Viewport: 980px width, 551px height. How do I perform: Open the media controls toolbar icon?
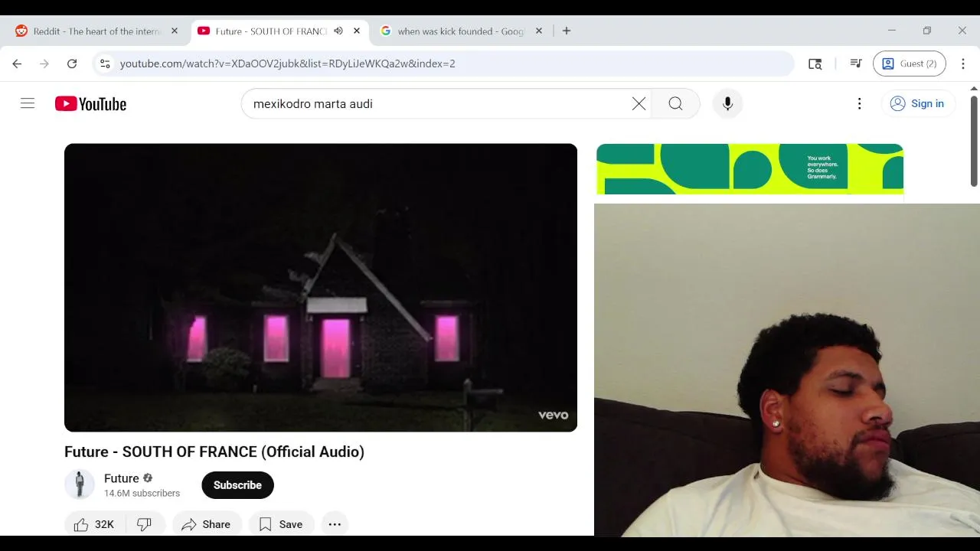(856, 64)
